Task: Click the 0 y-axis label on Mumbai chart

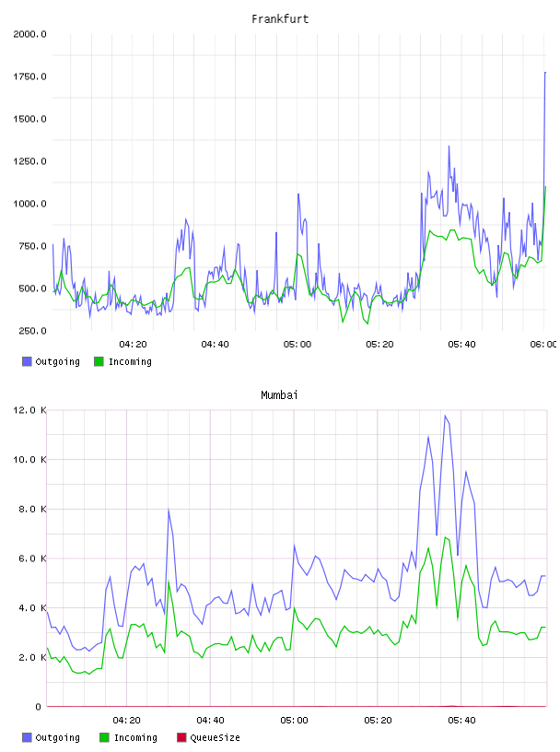Action: pos(39,707)
